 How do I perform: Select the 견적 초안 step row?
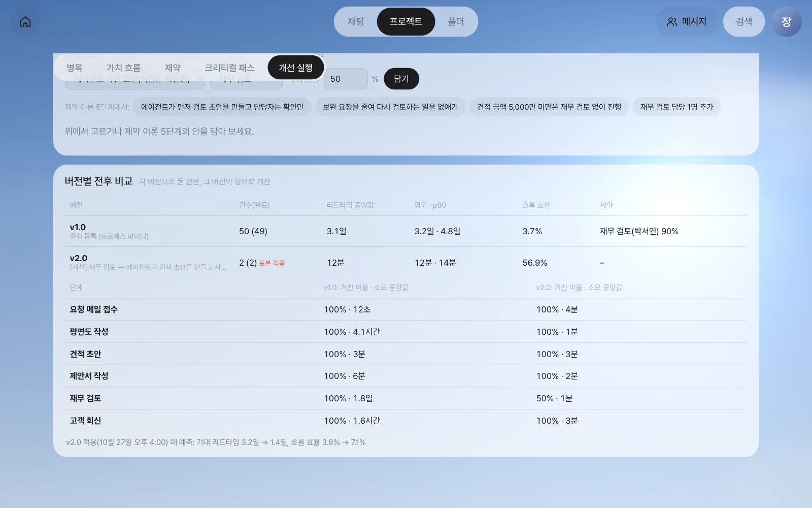[x=406, y=354]
